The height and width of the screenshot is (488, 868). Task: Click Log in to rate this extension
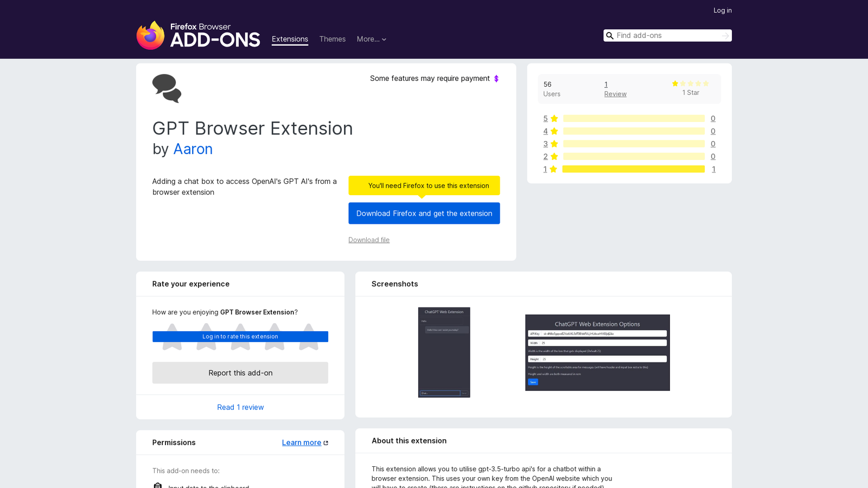[240, 337]
